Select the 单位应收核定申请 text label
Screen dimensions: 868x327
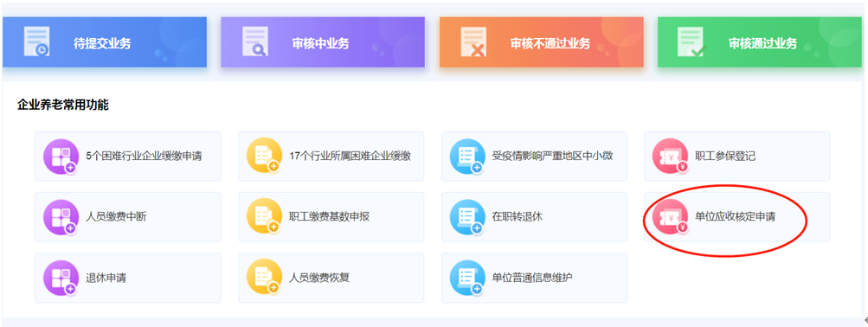click(x=735, y=217)
